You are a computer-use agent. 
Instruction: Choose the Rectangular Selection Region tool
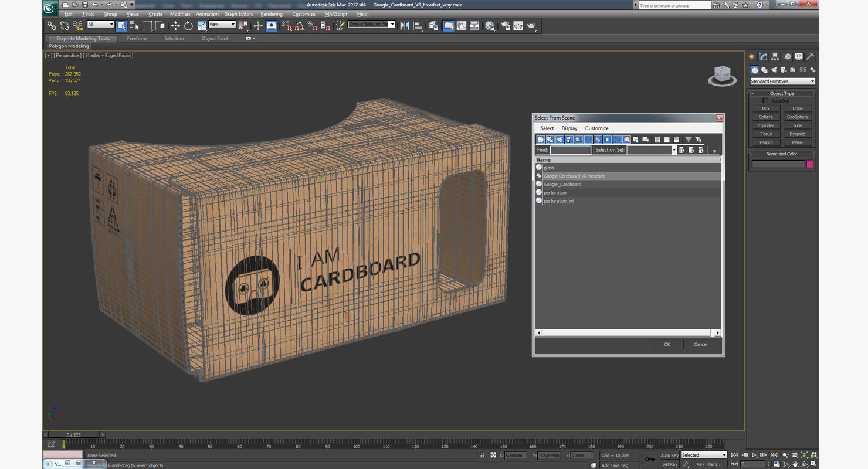[x=147, y=26]
